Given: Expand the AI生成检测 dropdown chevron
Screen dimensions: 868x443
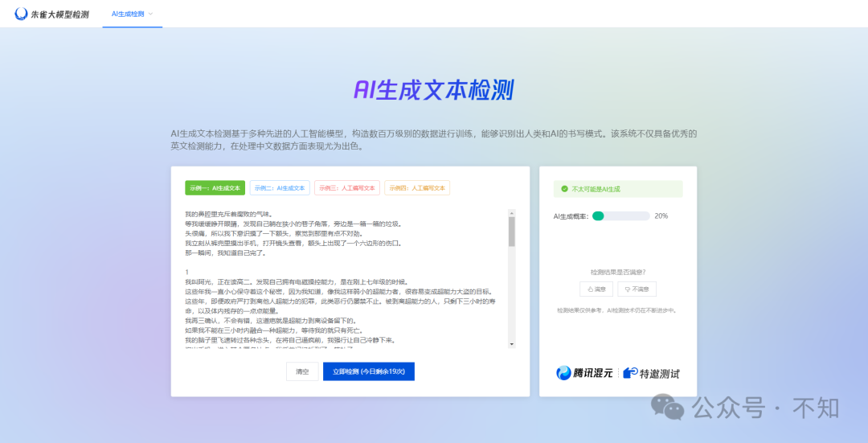Looking at the screenshot, I should tap(150, 14).
